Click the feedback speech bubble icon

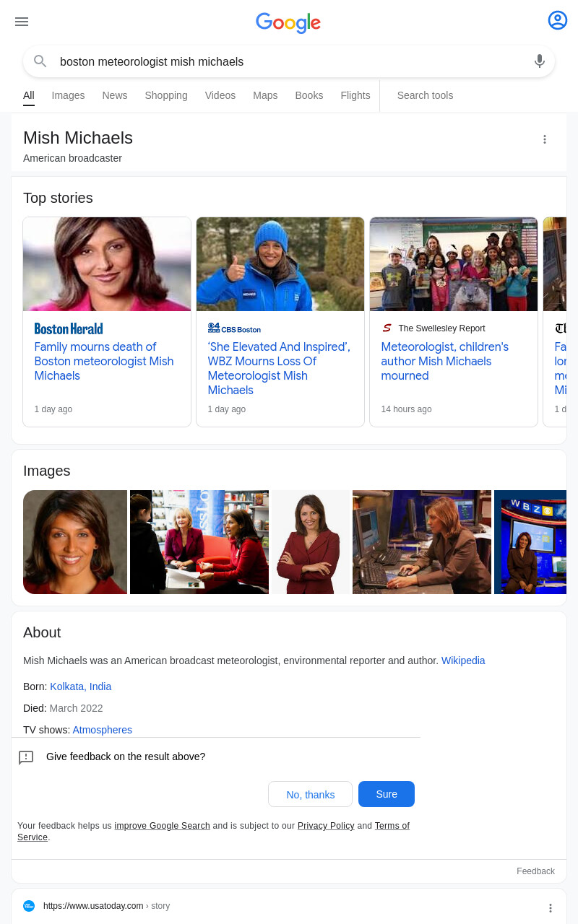(x=26, y=757)
